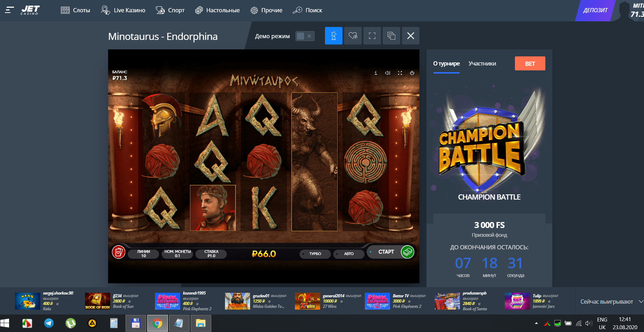Enable ТУРБО spin mode
The image size is (644, 332).
315,254
